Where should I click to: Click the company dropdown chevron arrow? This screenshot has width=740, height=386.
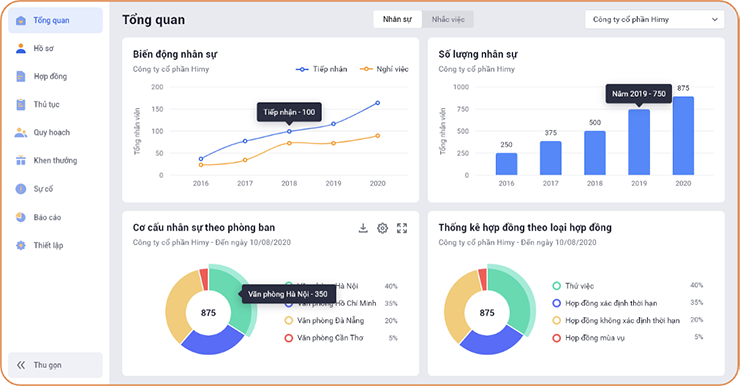[x=715, y=19]
